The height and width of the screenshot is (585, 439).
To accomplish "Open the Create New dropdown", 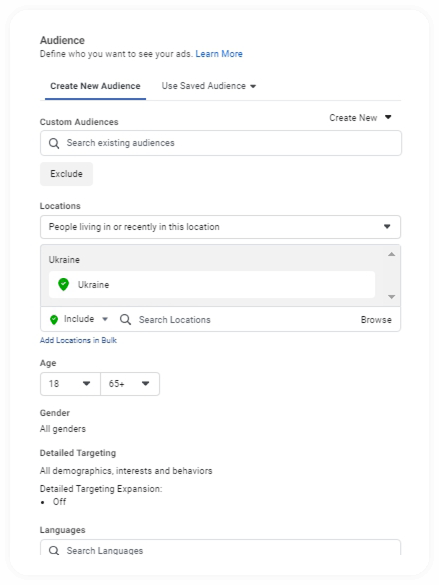I will coord(360,118).
